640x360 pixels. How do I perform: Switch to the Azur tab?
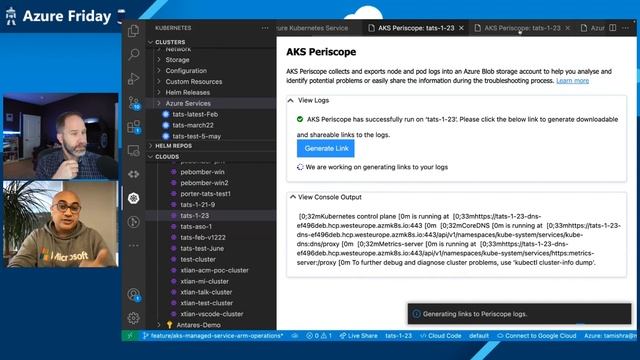coord(592,28)
